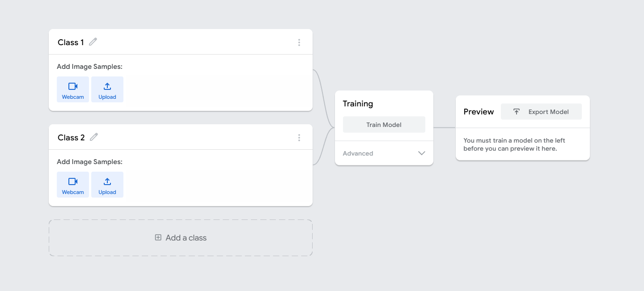Click the export arrow icon in Preview
644x291 pixels.
tap(517, 112)
